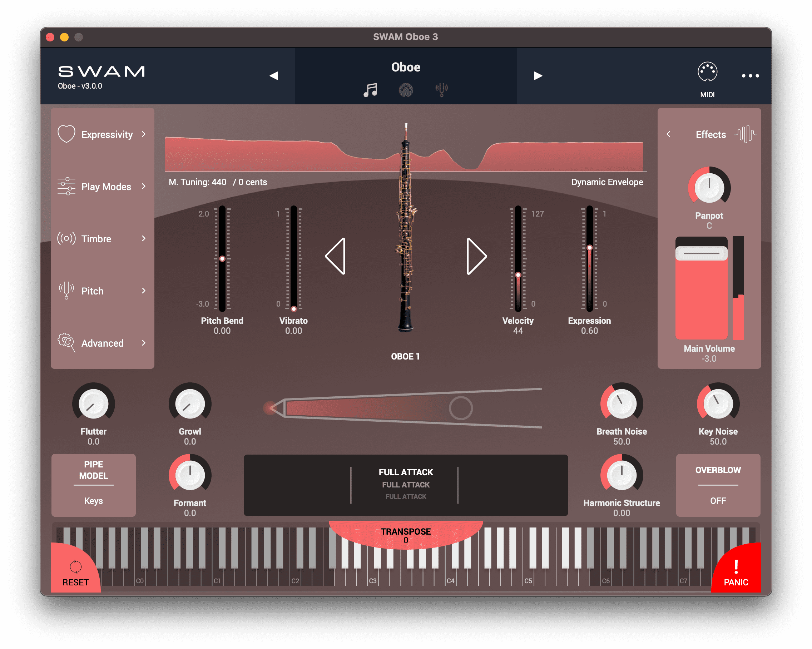
Task: Click the circle on the breath cone display
Action: (461, 408)
